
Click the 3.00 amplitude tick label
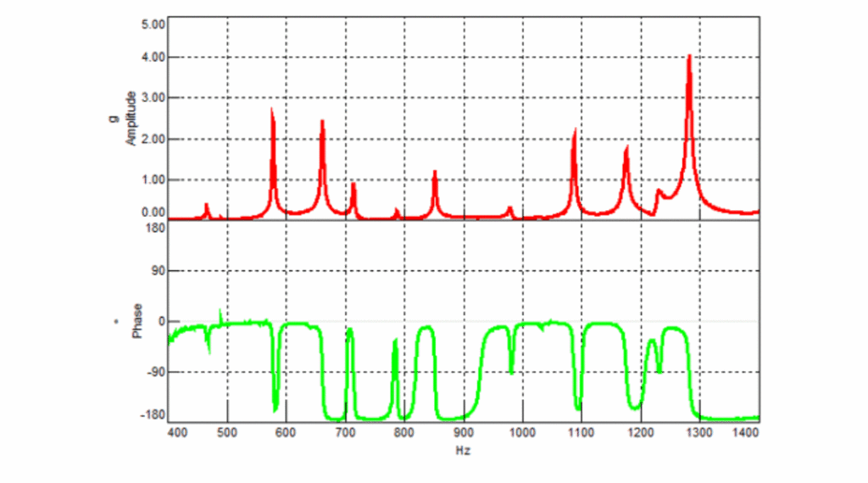(153, 98)
